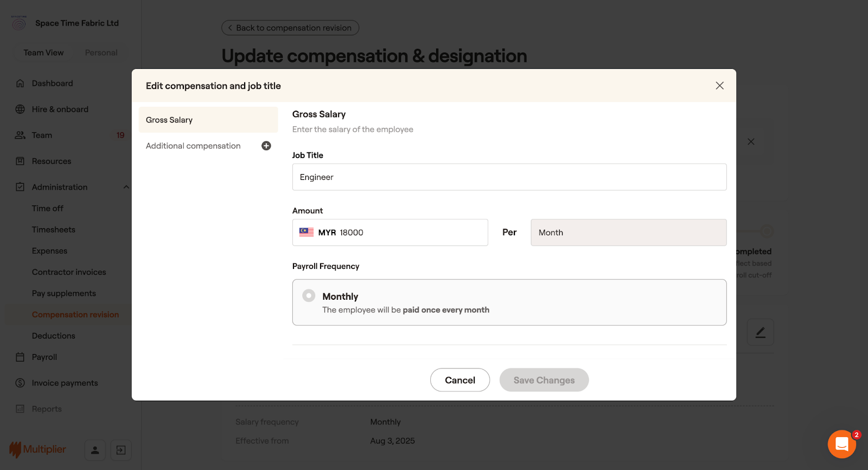This screenshot has height=470, width=868.
Task: Switch to Personal view
Action: click(101, 53)
